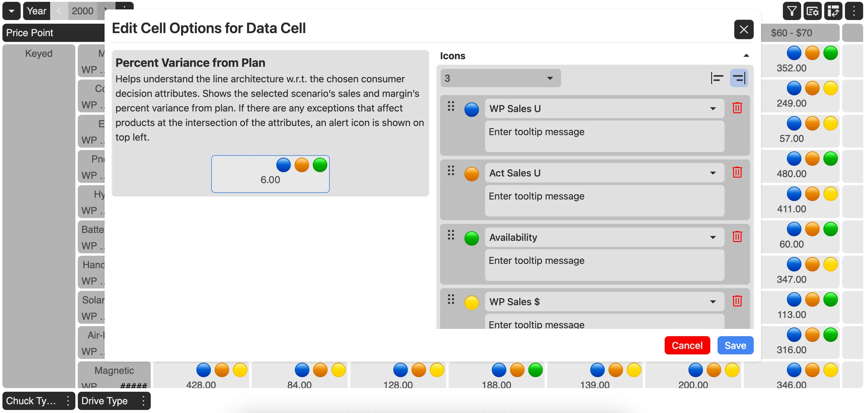Open the Drive Type options menu
The image size is (868, 413).
click(143, 401)
